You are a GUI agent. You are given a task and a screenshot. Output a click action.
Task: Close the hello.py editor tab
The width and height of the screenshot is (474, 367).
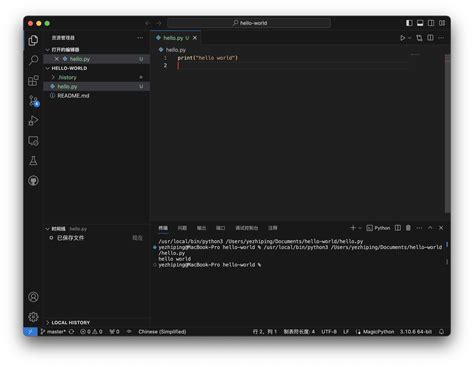point(195,38)
